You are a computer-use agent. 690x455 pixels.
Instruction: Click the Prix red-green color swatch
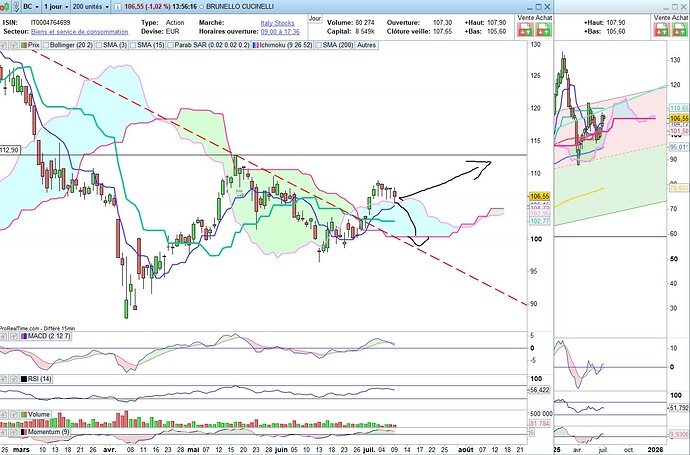(23, 45)
